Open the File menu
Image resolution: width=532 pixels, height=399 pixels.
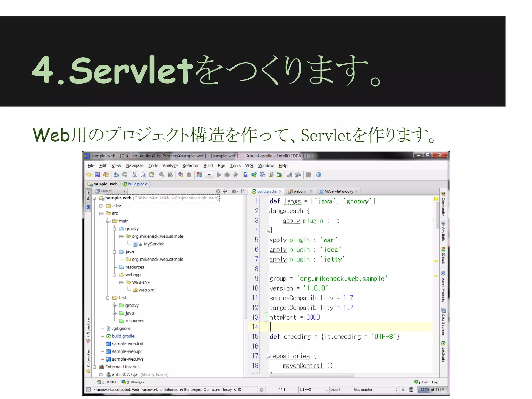point(91,165)
